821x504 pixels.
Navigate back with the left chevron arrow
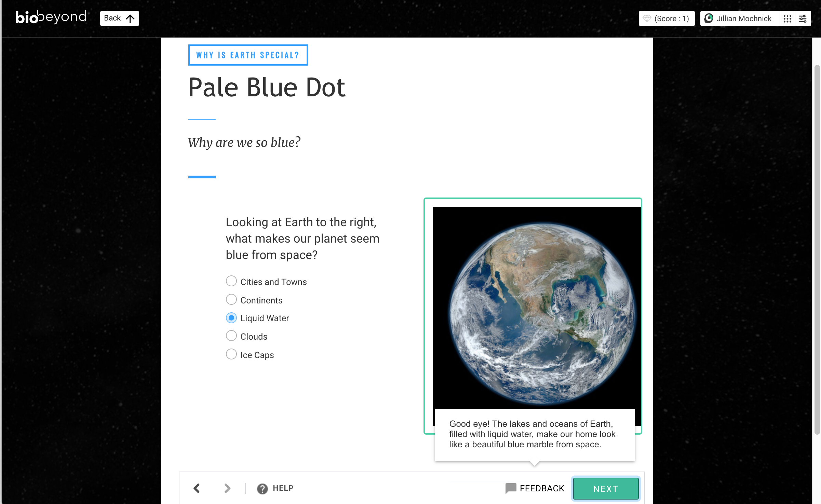(x=197, y=488)
